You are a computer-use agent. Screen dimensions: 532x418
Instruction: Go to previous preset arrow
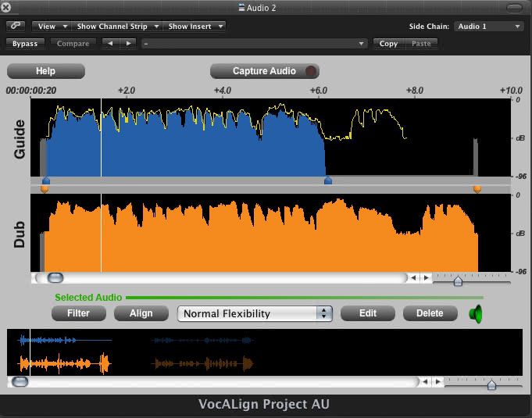(x=110, y=44)
